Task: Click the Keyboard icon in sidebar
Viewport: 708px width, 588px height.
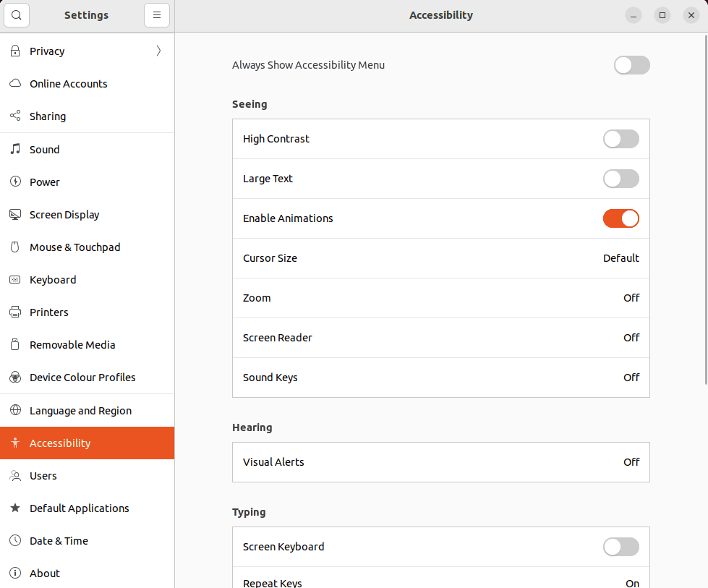Action: 15,280
